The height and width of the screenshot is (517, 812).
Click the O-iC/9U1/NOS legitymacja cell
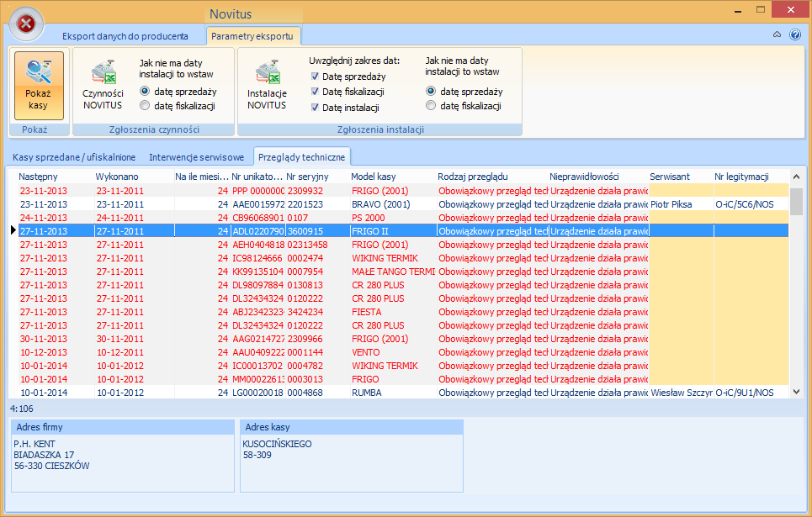[x=751, y=393]
